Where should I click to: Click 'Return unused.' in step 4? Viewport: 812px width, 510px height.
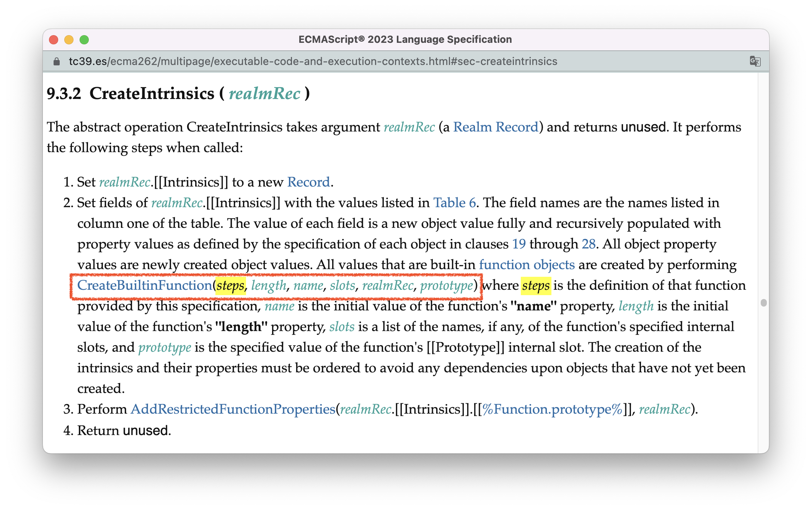pos(124,430)
